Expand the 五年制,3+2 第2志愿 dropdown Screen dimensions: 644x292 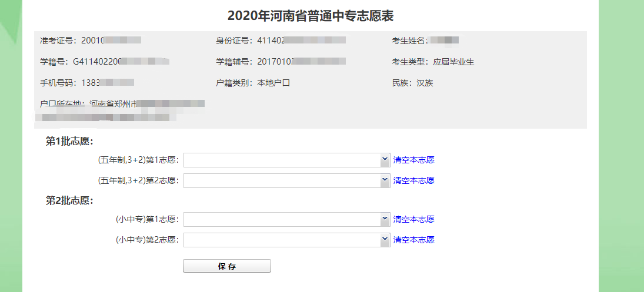click(x=286, y=181)
